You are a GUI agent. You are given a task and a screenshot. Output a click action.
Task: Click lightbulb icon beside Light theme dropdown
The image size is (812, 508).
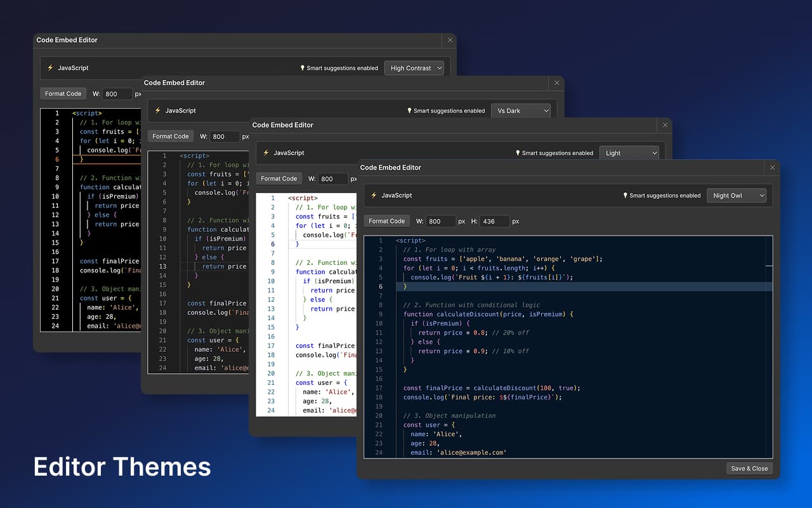pyautogui.click(x=518, y=153)
